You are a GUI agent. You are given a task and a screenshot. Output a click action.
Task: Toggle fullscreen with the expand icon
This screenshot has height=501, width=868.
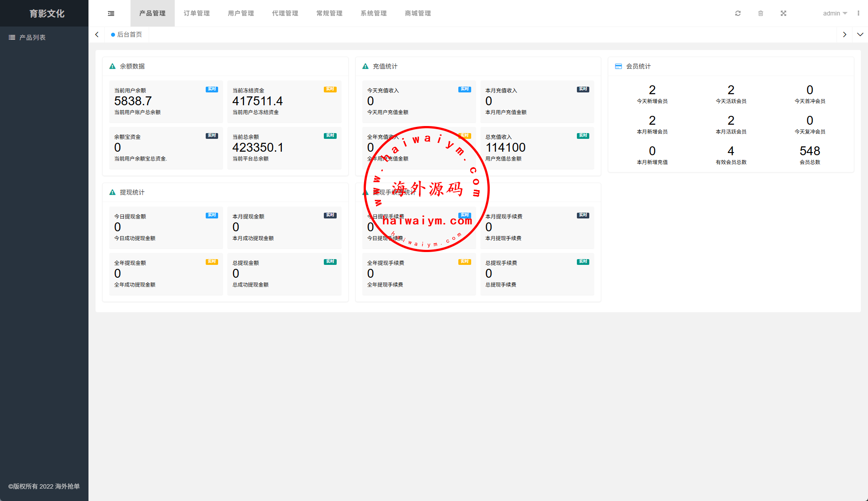[784, 13]
